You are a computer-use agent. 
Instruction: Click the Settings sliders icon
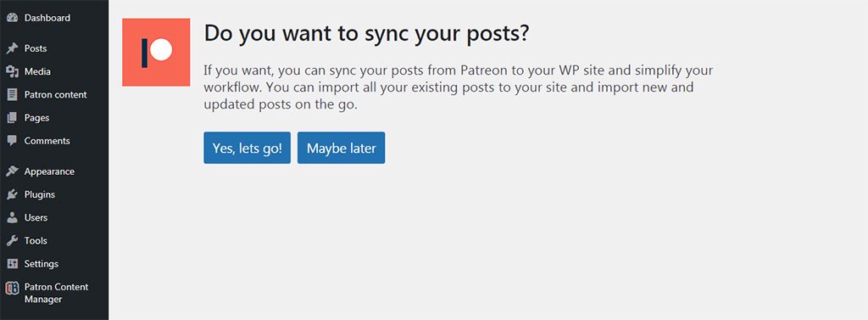(x=12, y=264)
